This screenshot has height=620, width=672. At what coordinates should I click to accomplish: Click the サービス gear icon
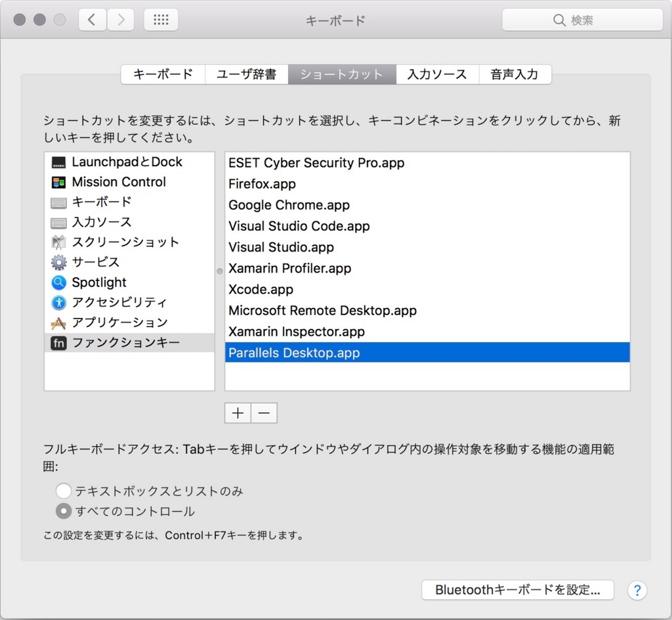pyautogui.click(x=58, y=263)
